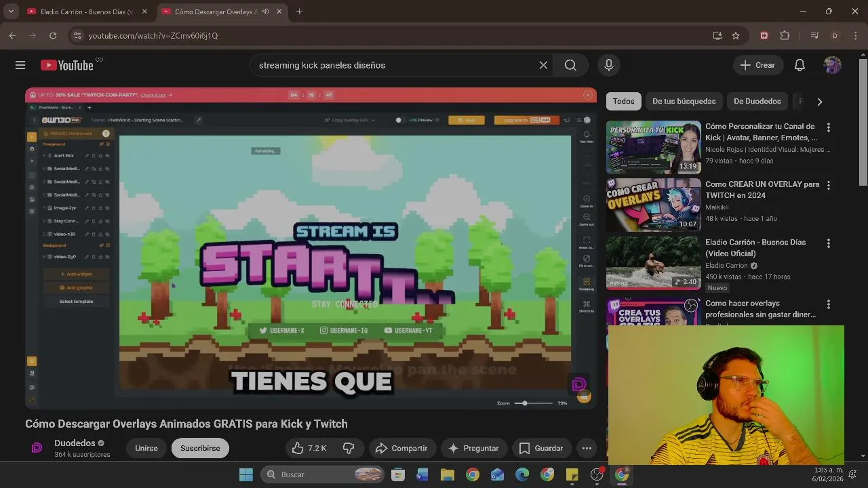The height and width of the screenshot is (488, 868).
Task: Open a new browser tab
Action: coord(299,12)
